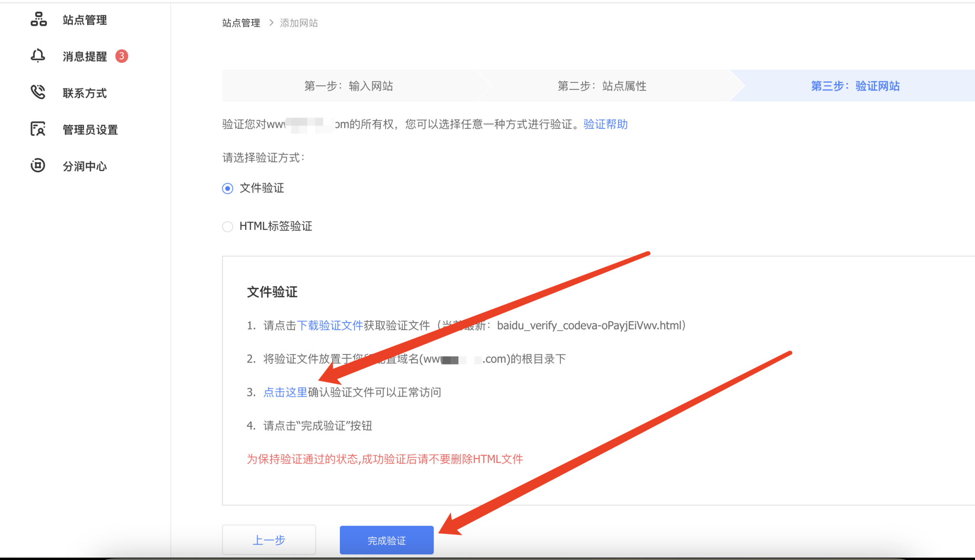Viewport: 975px width, 560px height.
Task: Go to step 第二步：站点属性
Action: (x=602, y=86)
